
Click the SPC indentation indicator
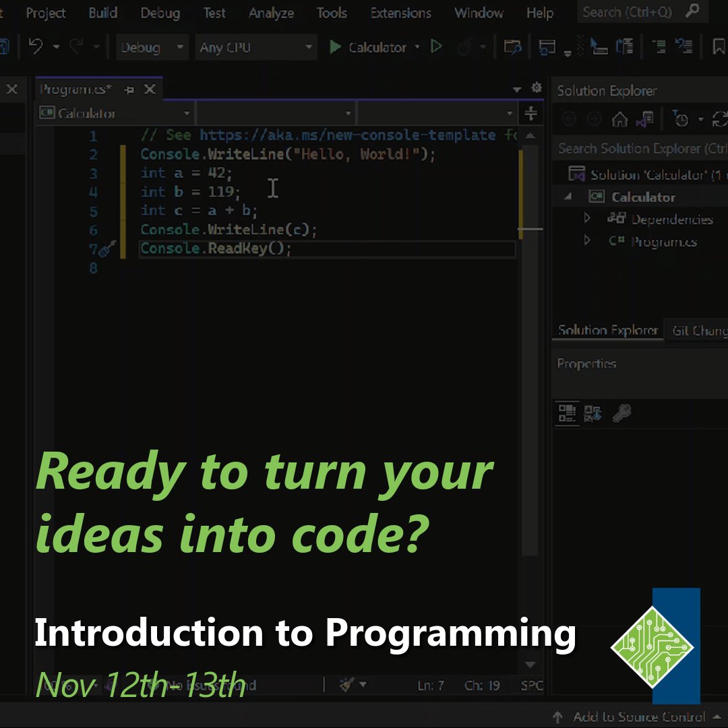pyautogui.click(x=532, y=686)
